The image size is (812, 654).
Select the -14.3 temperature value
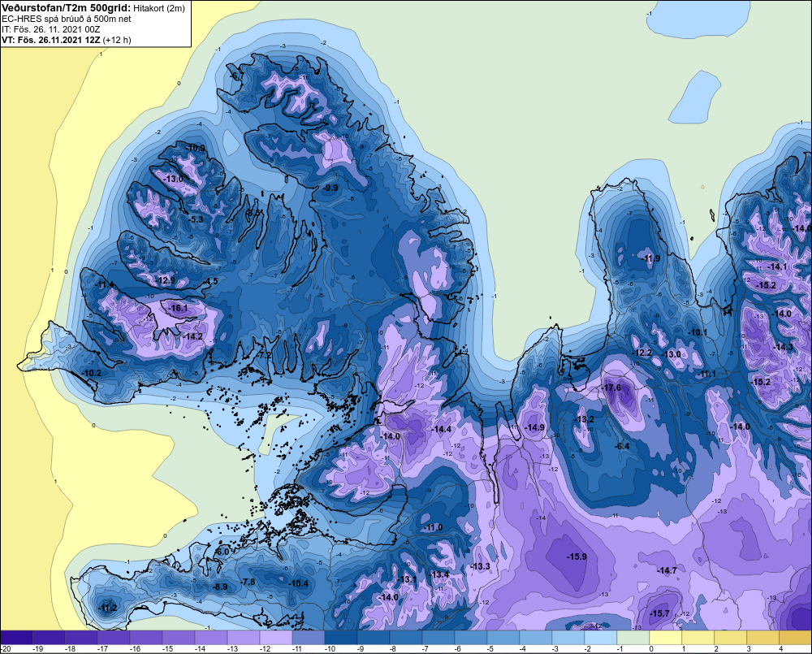784,347
